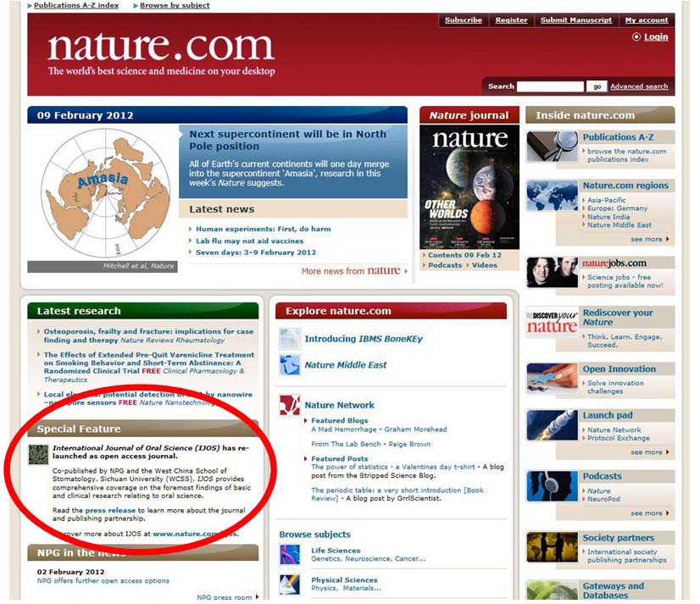Open Browse by subject link
700x604 pixels.
click(x=175, y=5)
